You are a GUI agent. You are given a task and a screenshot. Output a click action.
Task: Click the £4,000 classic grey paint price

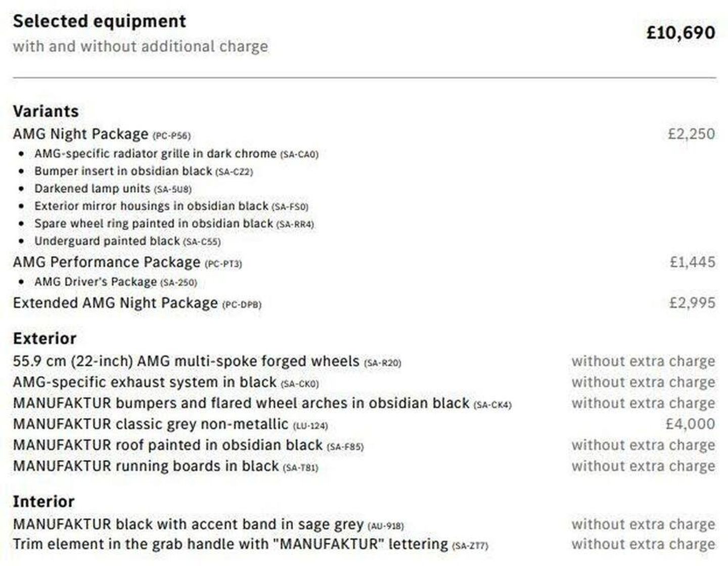click(690, 424)
